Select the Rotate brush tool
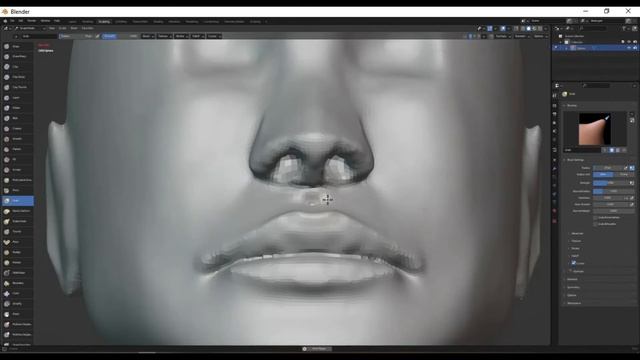 click(x=17, y=262)
